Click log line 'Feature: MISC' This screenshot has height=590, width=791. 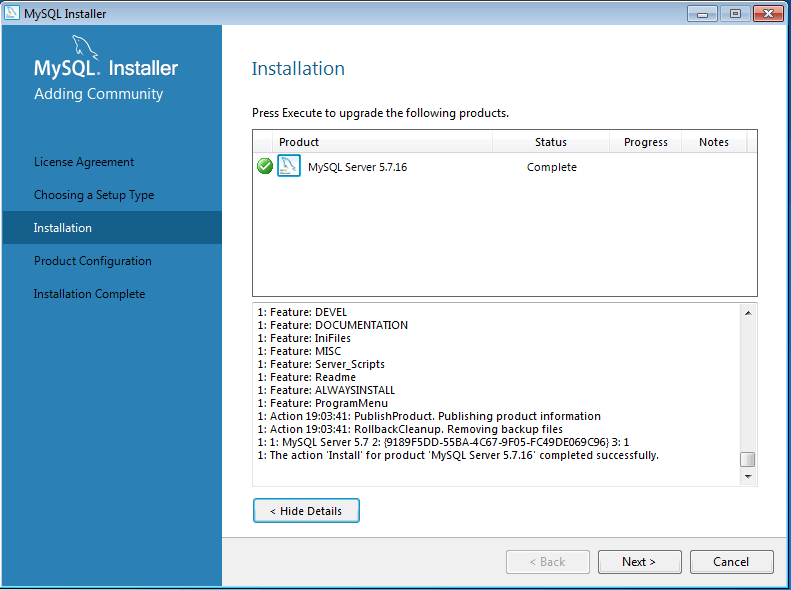[x=299, y=351]
